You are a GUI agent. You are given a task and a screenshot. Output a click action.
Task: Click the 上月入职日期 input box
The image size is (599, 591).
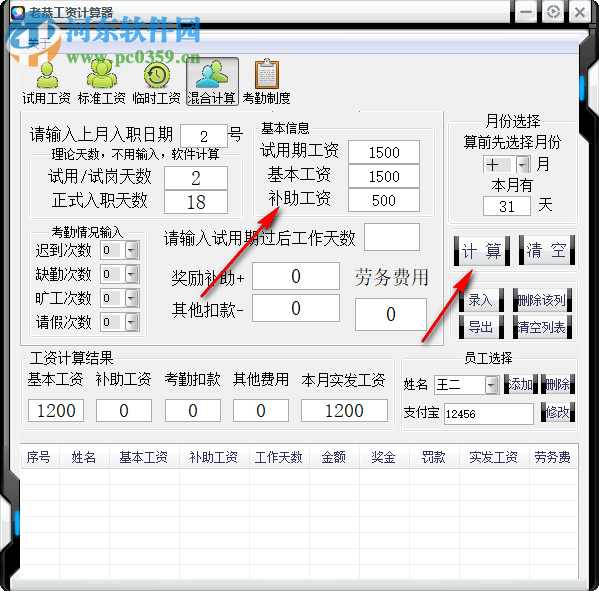click(204, 136)
